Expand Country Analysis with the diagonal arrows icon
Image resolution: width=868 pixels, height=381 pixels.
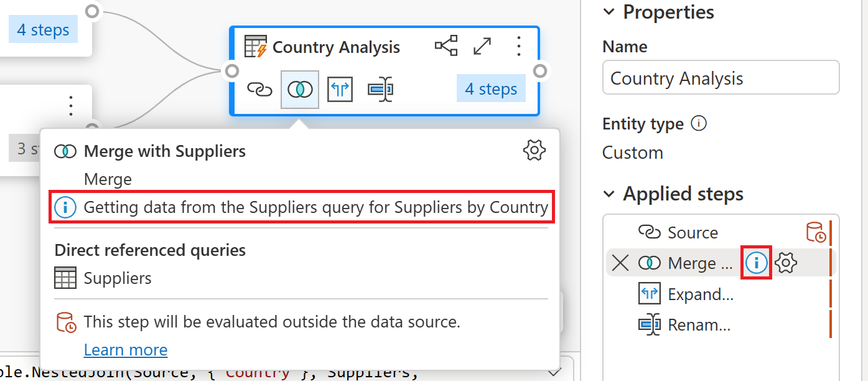482,45
